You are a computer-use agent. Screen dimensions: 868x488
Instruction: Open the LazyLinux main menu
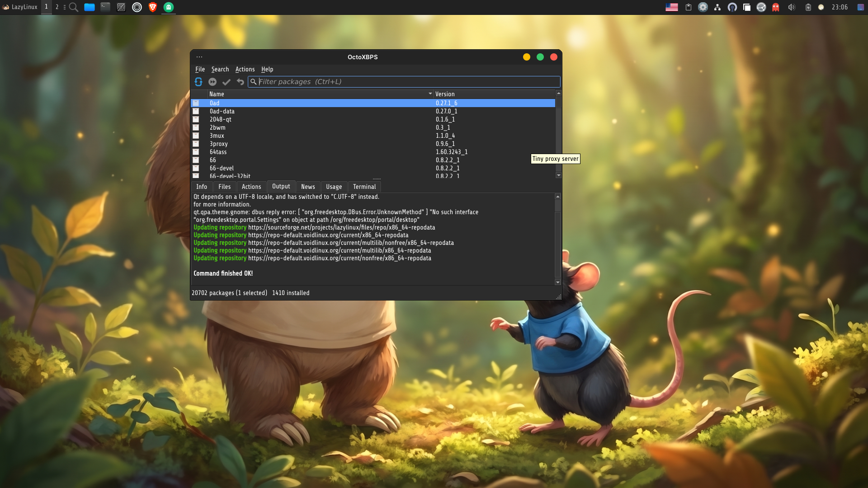(20, 7)
